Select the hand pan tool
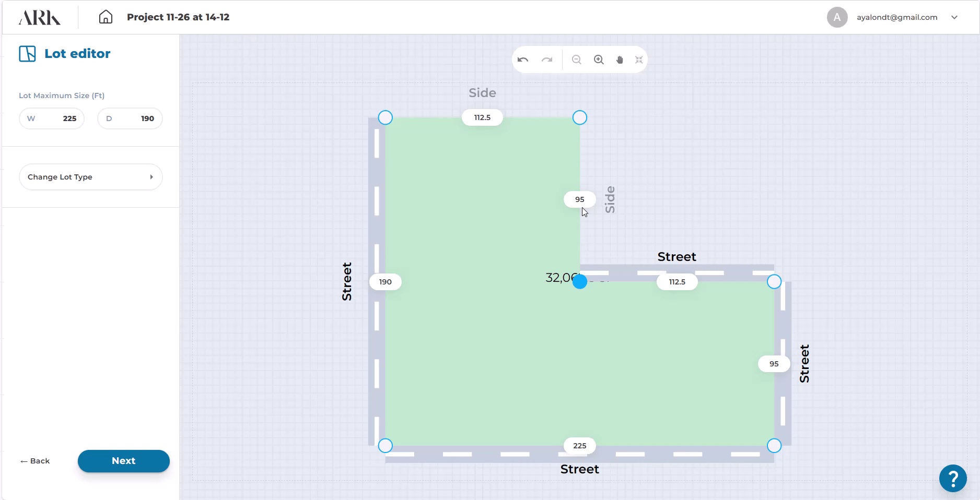Viewport: 980px width, 500px height. tap(620, 59)
